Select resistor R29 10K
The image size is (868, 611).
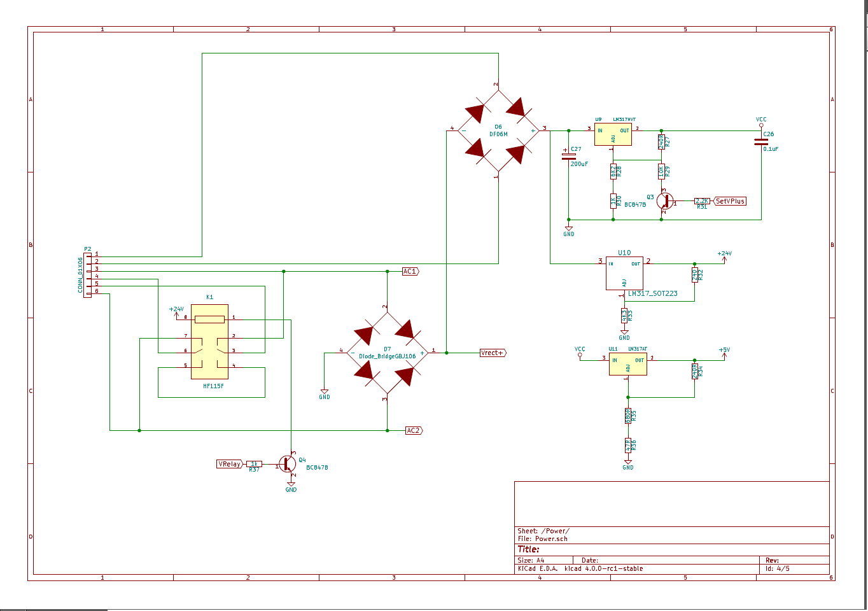[661, 171]
